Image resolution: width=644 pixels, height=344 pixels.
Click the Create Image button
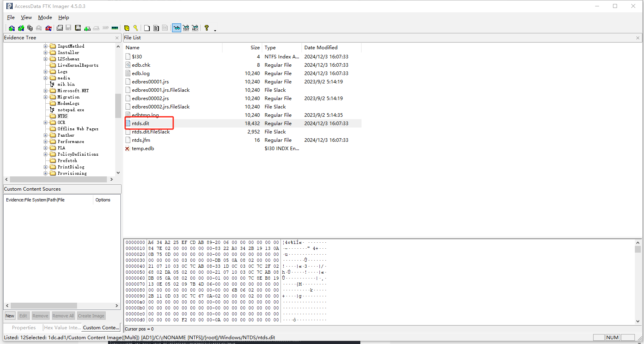[91, 316]
